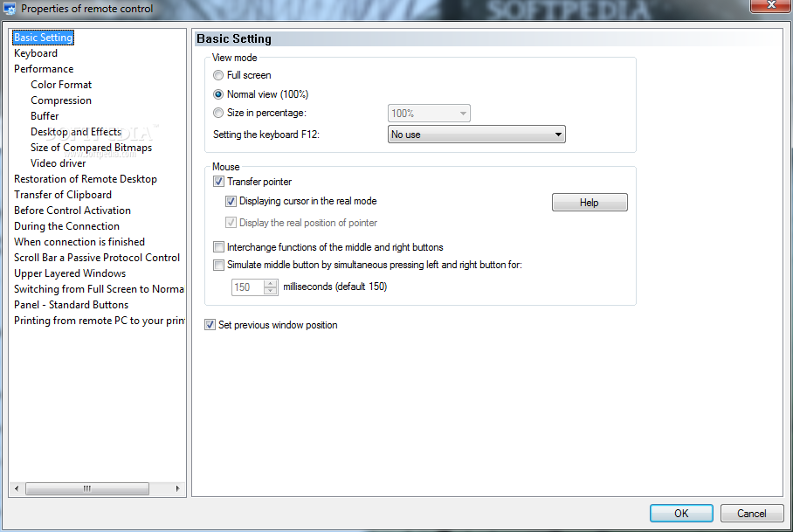
Task: Click the 150 milliseconds input field
Action: (x=248, y=287)
